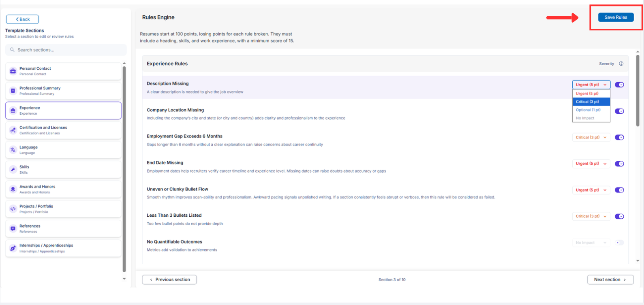Click the Awards and Honors medal icon
The width and height of the screenshot is (644, 305).
pyautogui.click(x=13, y=189)
